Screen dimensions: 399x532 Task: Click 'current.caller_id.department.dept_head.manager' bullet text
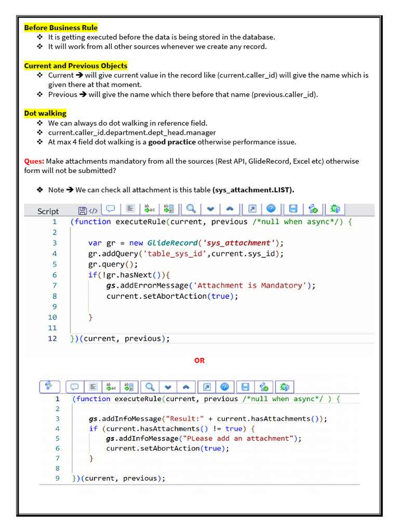point(132,132)
